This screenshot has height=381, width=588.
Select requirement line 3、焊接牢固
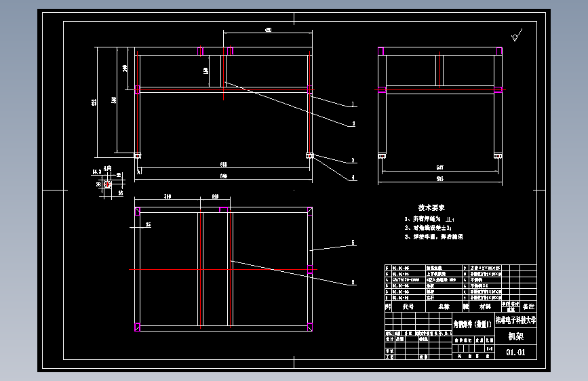point(434,237)
